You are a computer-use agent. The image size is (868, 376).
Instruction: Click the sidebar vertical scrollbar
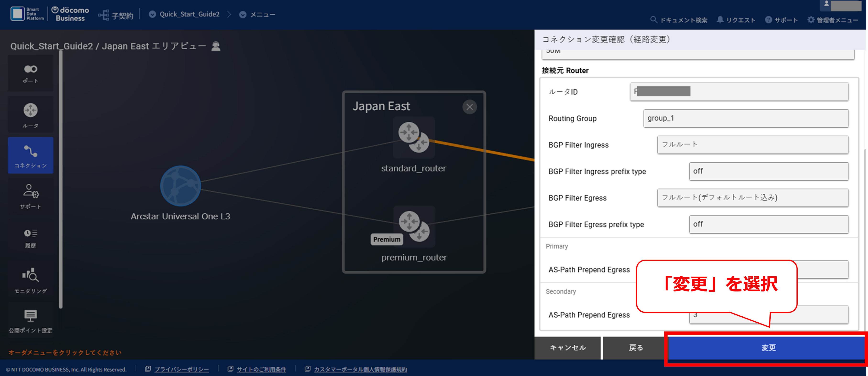coord(61,180)
